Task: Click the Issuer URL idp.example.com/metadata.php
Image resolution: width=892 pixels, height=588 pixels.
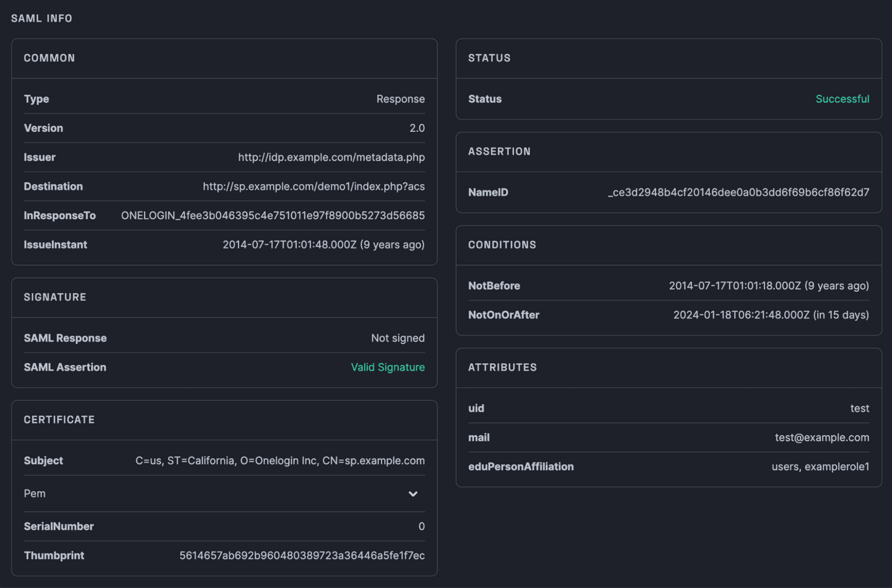Action: tap(331, 157)
